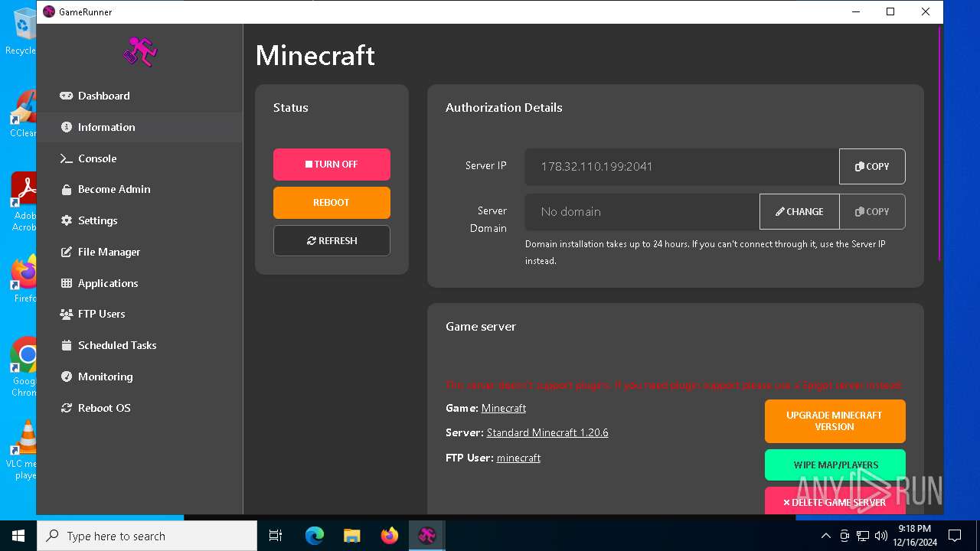
Task: Open the Console page
Action: coord(139,158)
